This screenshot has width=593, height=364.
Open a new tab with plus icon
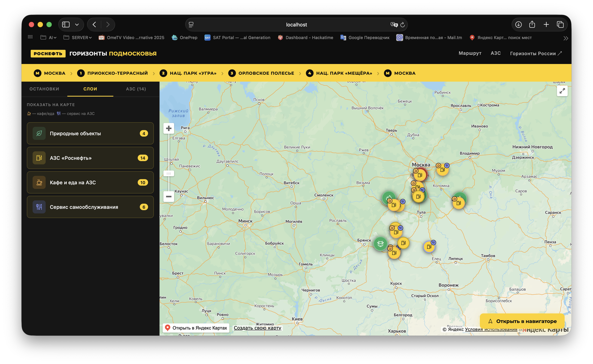coord(546,25)
